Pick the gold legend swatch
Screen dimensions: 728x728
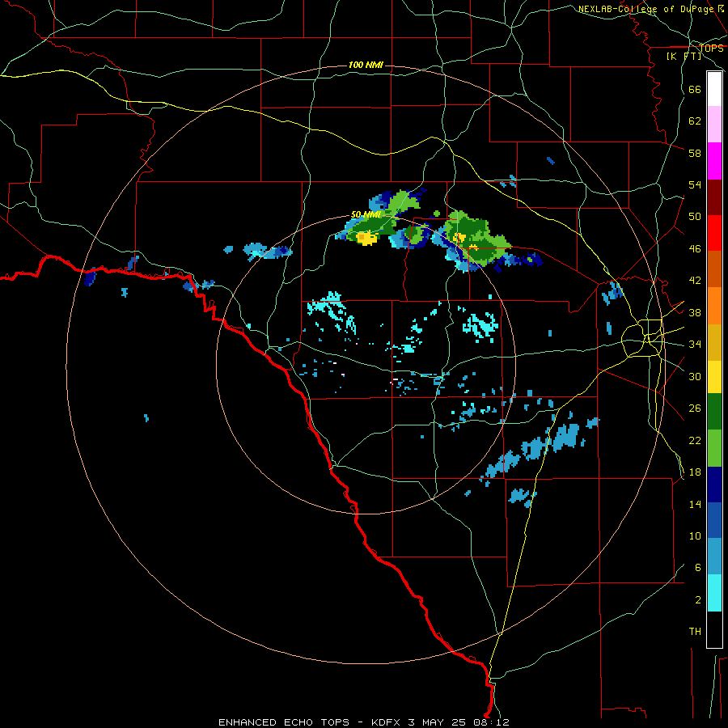coord(714,342)
